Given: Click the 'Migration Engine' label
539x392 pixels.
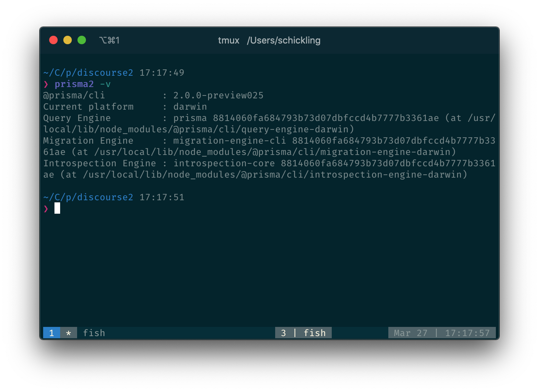Looking at the screenshot, I should point(88,141).
